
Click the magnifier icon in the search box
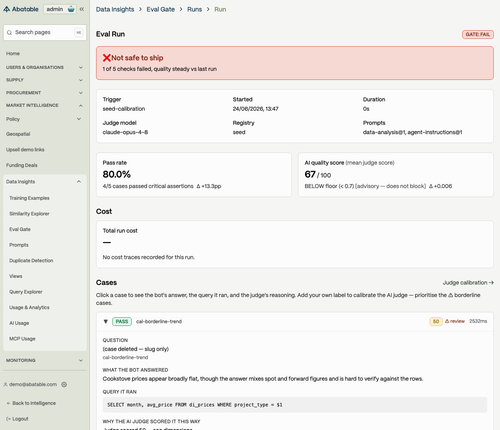pyautogui.click(x=9, y=32)
